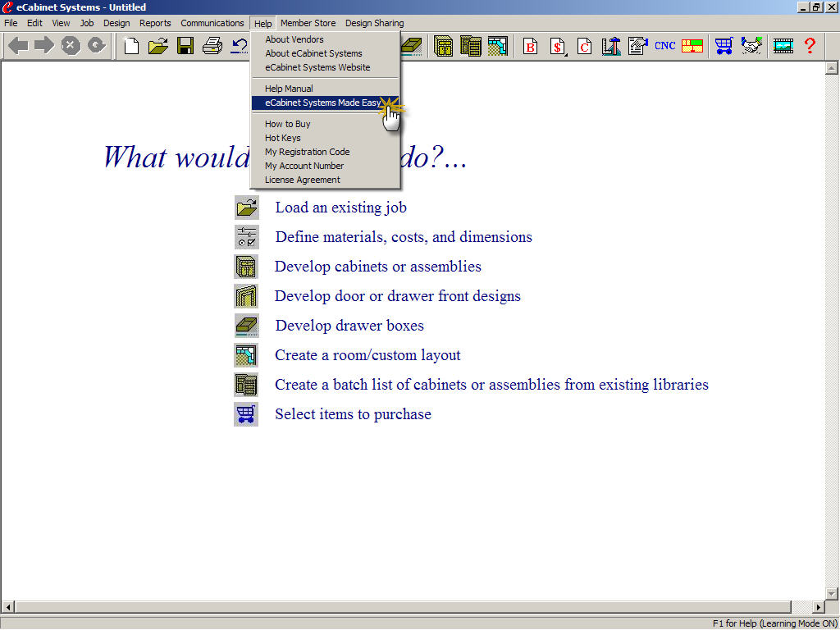Click the Refresh toolbar icon
Image resolution: width=840 pixels, height=630 pixels.
97,46
